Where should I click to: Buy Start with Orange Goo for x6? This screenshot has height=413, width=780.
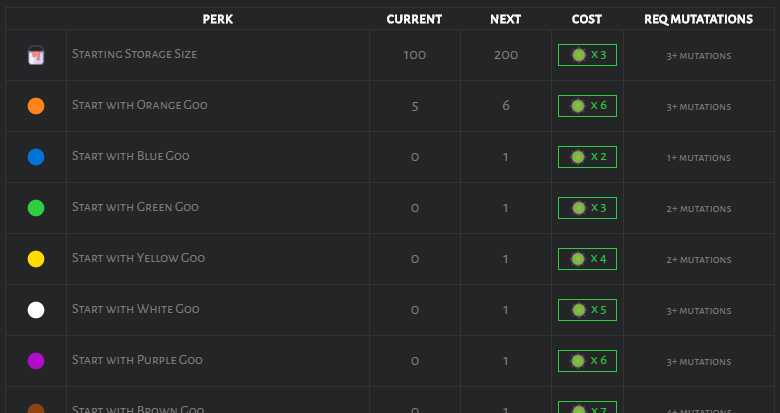coord(587,106)
